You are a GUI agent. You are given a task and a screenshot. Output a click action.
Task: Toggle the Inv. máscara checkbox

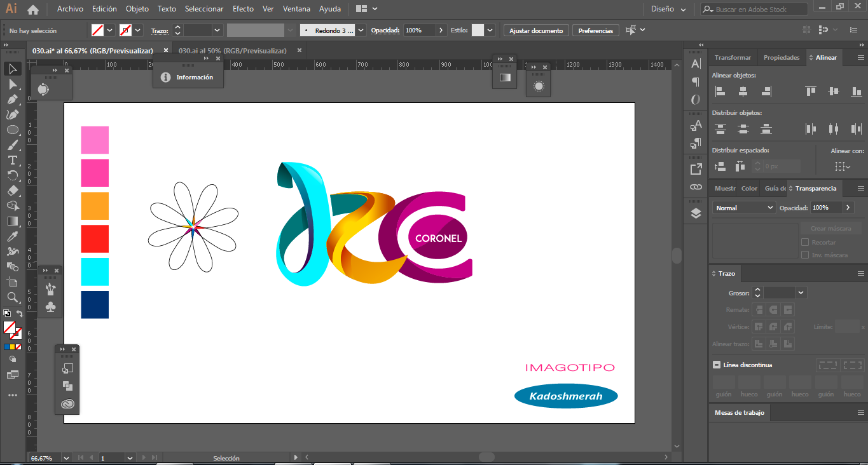click(805, 255)
